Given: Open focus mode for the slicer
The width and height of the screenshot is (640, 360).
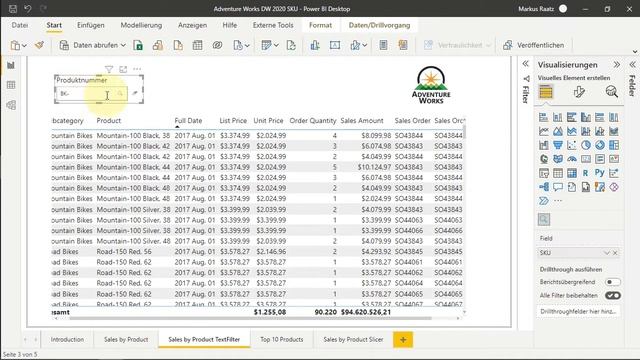Looking at the screenshot, I should [123, 69].
